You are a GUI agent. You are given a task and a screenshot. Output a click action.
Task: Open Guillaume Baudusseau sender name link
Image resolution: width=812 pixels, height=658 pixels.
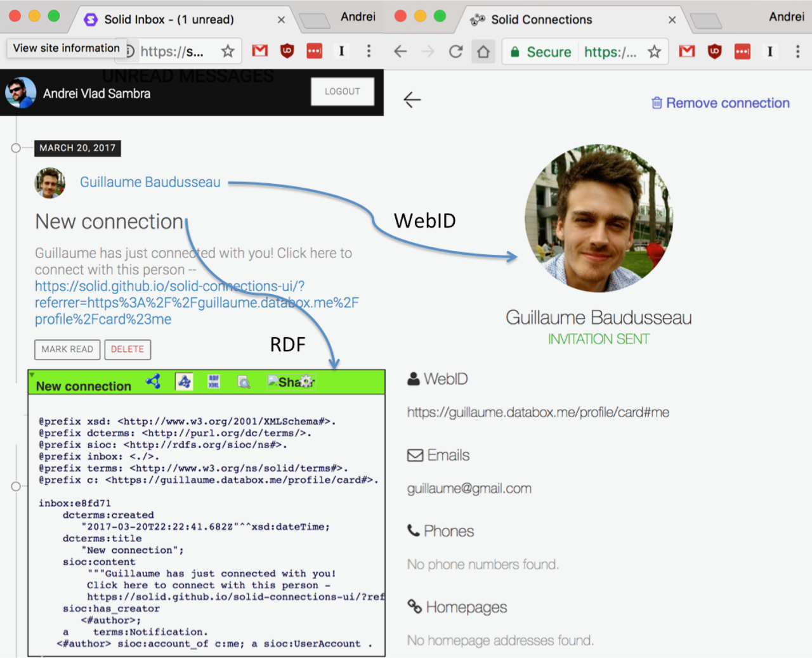150,182
